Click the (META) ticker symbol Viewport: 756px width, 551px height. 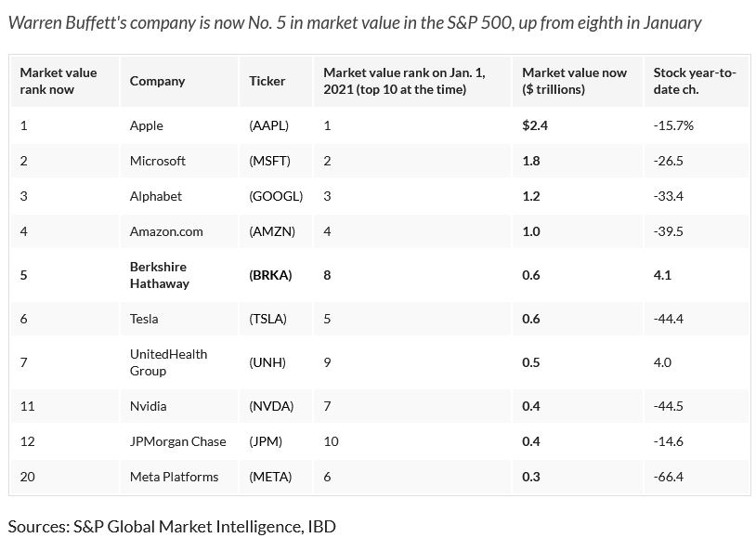pos(270,477)
